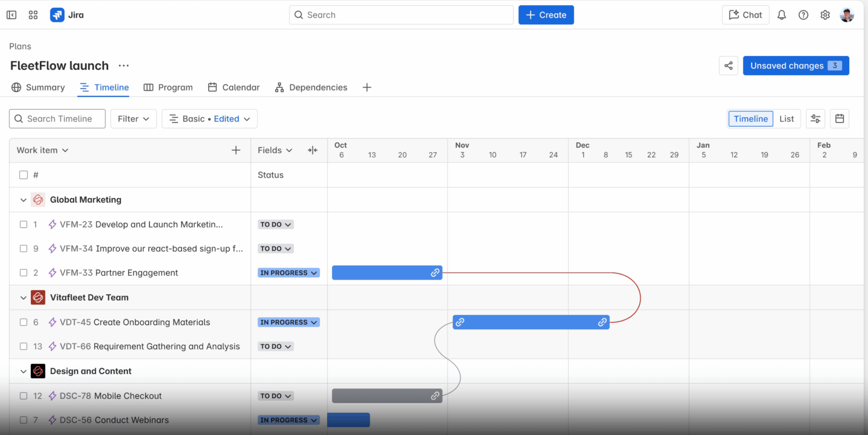This screenshot has width=868, height=435.
Task: Open the Summary tab
Action: pyautogui.click(x=38, y=87)
